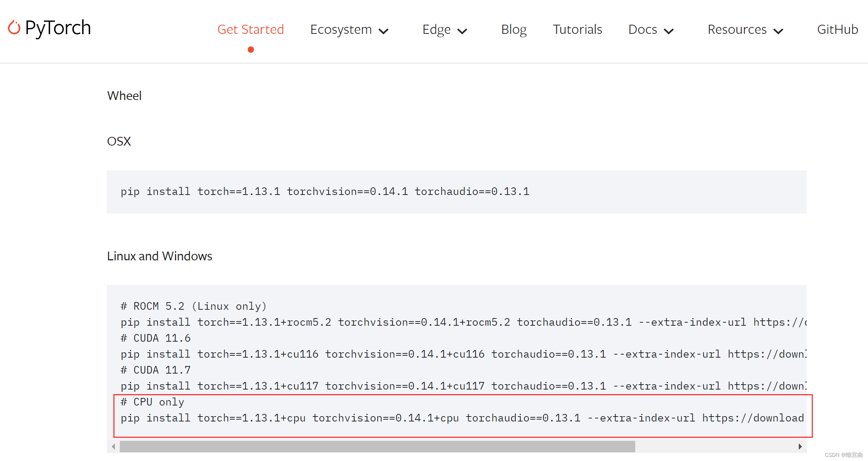Click the cu116 pip install command

463,354
